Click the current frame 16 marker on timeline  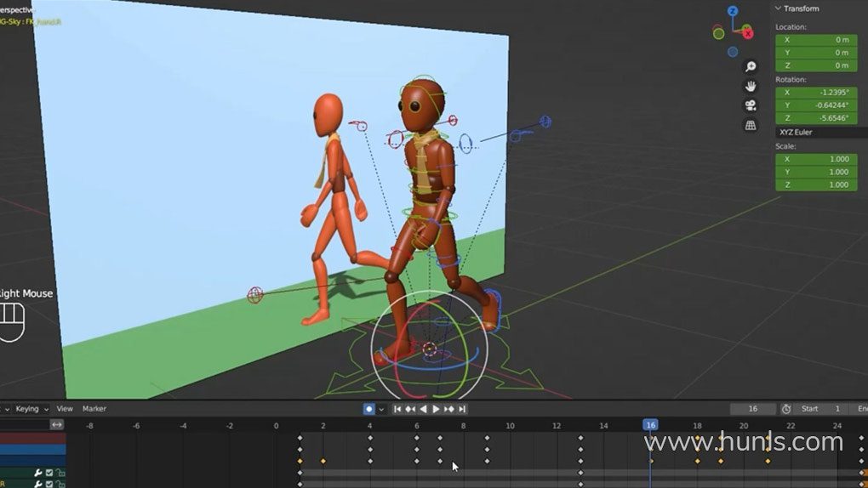(650, 425)
